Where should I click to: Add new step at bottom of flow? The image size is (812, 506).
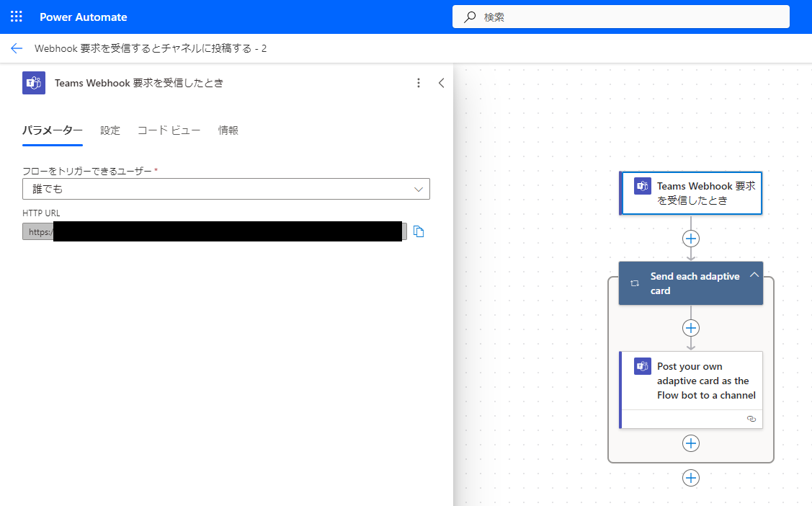click(x=691, y=478)
